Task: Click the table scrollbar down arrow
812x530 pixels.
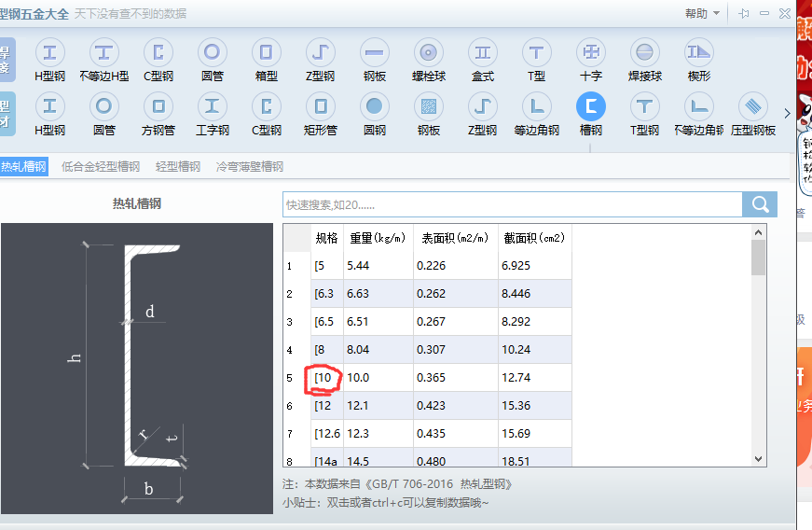Action: coord(758,458)
